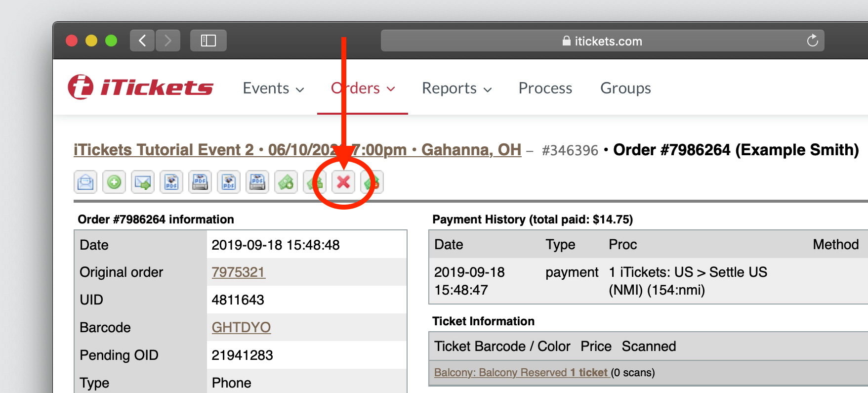The image size is (868, 393).
Task: Click the red X cancel order icon
Action: tap(343, 182)
